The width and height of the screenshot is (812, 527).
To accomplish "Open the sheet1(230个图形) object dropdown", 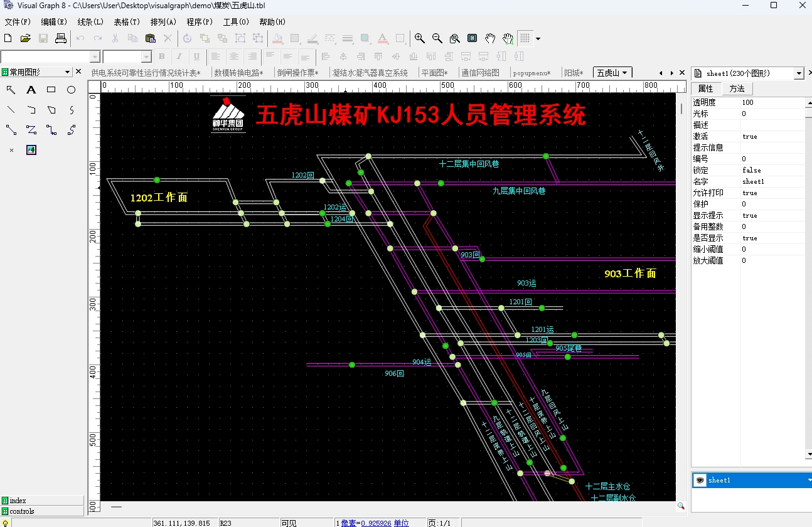I will click(799, 73).
